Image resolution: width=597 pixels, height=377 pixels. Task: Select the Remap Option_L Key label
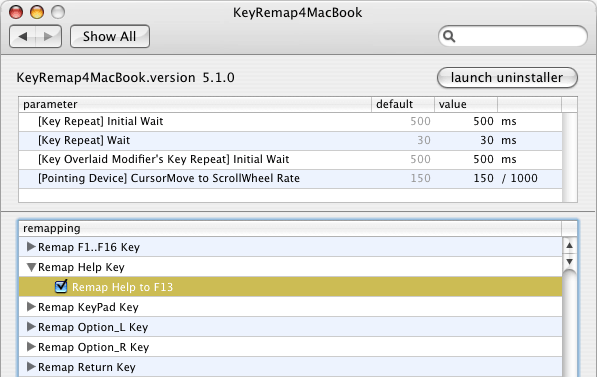[x=93, y=327]
